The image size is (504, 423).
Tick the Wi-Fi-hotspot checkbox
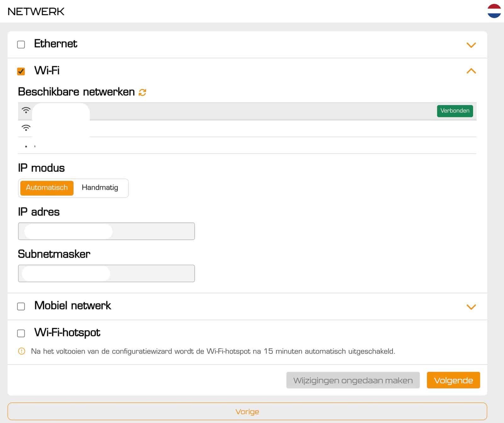pyautogui.click(x=21, y=333)
